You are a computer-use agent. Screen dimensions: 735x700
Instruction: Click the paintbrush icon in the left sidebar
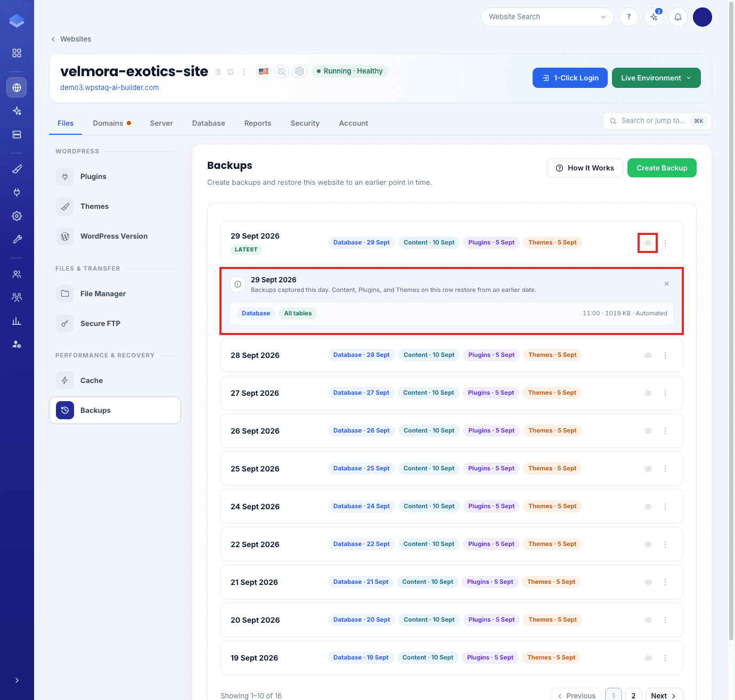[x=17, y=169]
